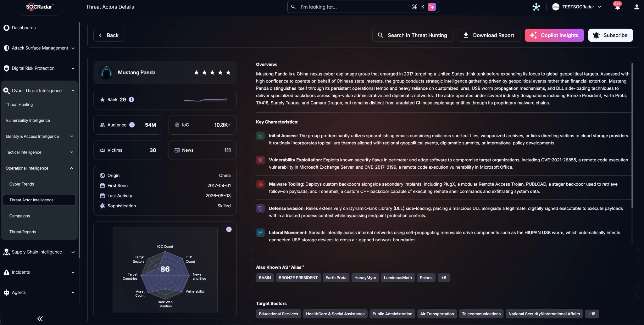644x325 pixels.
Task: Click the BRONZE PRESIDENT alias tag
Action: click(x=298, y=278)
